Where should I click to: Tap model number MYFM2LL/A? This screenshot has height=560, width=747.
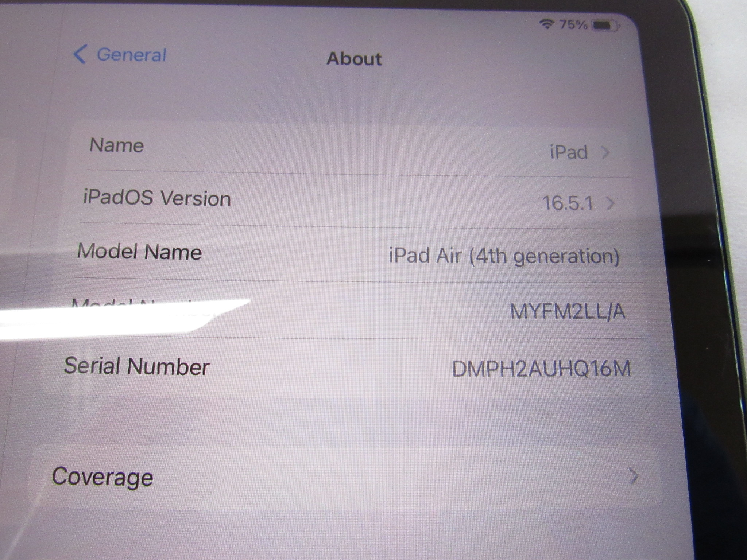(568, 312)
